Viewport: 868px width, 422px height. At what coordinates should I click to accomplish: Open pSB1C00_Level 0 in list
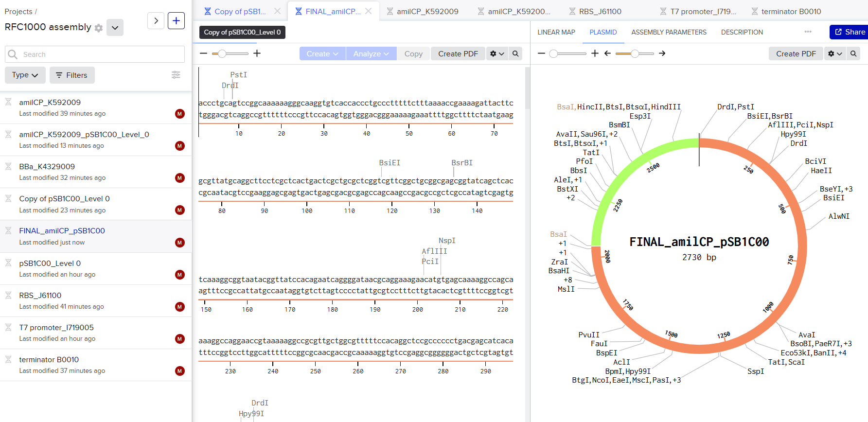[x=96, y=268]
